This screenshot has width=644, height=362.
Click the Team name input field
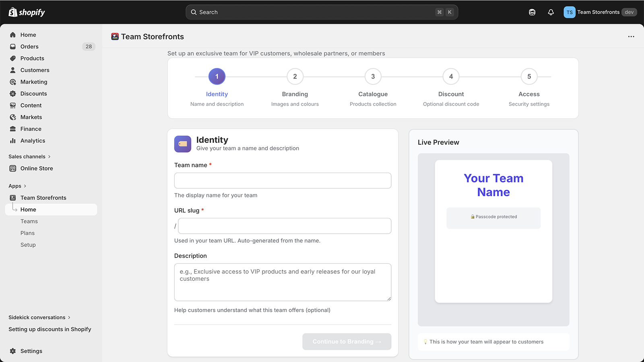pyautogui.click(x=282, y=180)
